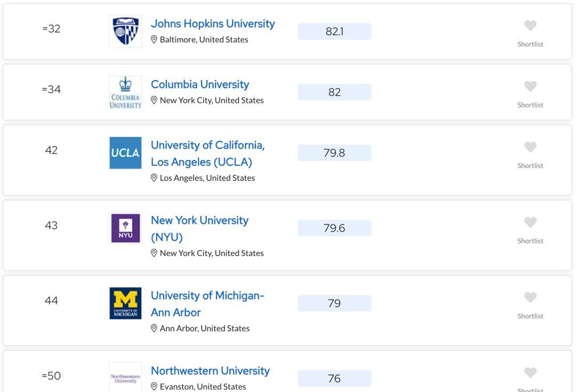Follow the University of California, Los Angeles link

[x=207, y=153]
